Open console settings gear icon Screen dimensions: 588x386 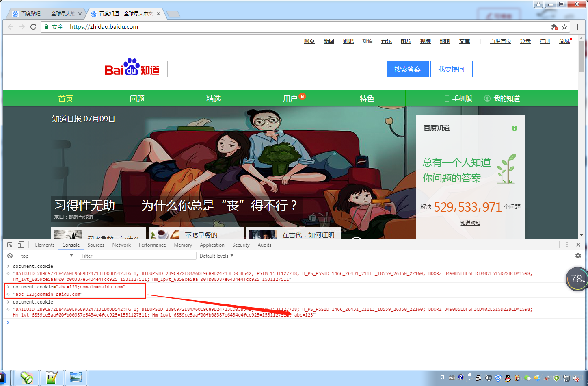(578, 256)
